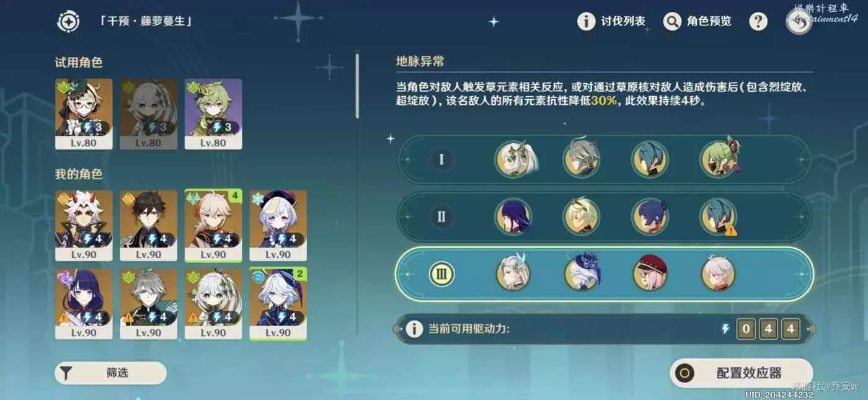The height and width of the screenshot is (400, 868).
Task: Choose the first Lv.80 trial character card
Action: coord(84,114)
